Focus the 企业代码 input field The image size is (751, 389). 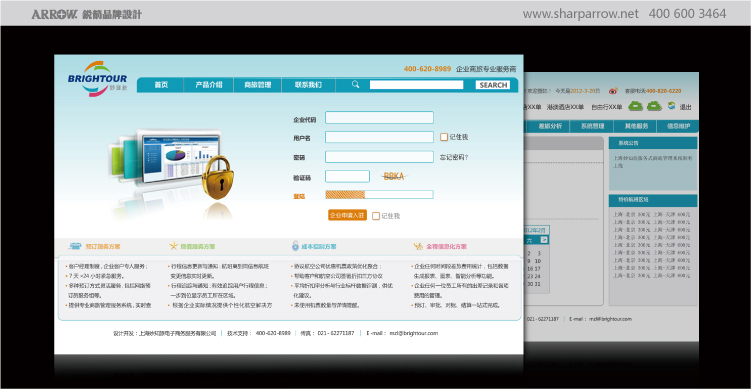(379, 117)
